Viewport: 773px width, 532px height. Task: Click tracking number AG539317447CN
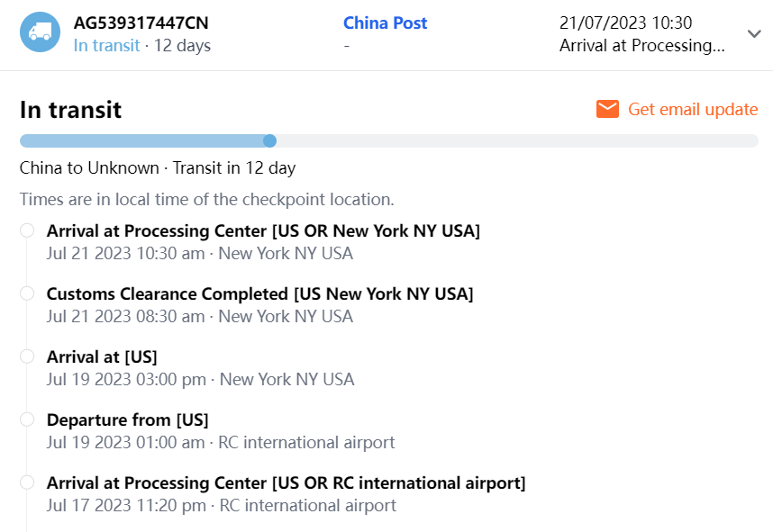point(141,23)
